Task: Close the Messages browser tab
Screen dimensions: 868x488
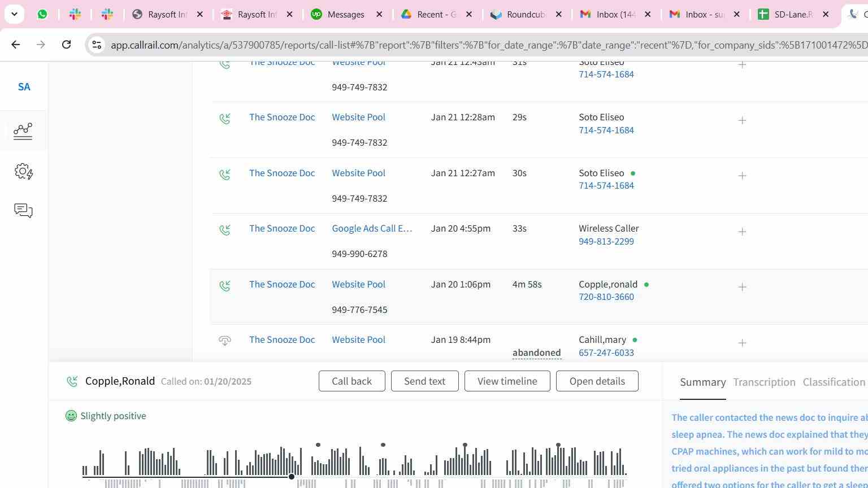Action: click(379, 14)
